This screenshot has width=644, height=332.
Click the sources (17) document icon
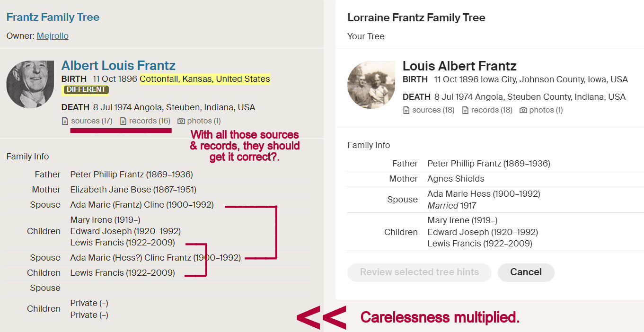(x=65, y=121)
